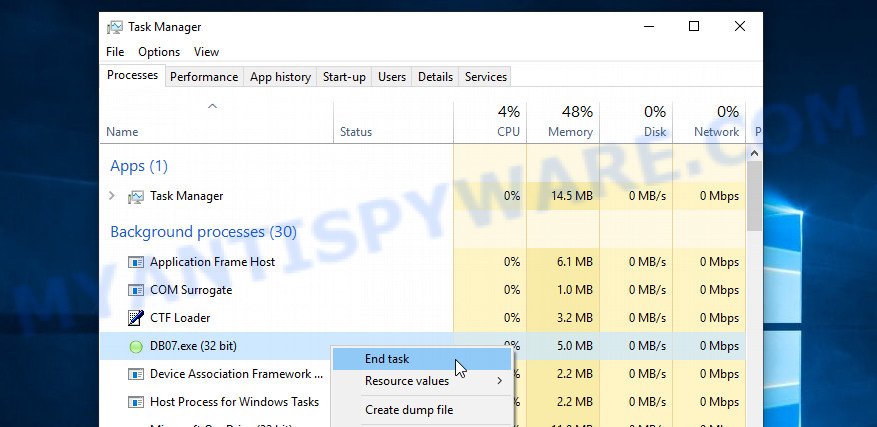Sort by the CPU column header
877x427 pixels.
click(x=490, y=122)
